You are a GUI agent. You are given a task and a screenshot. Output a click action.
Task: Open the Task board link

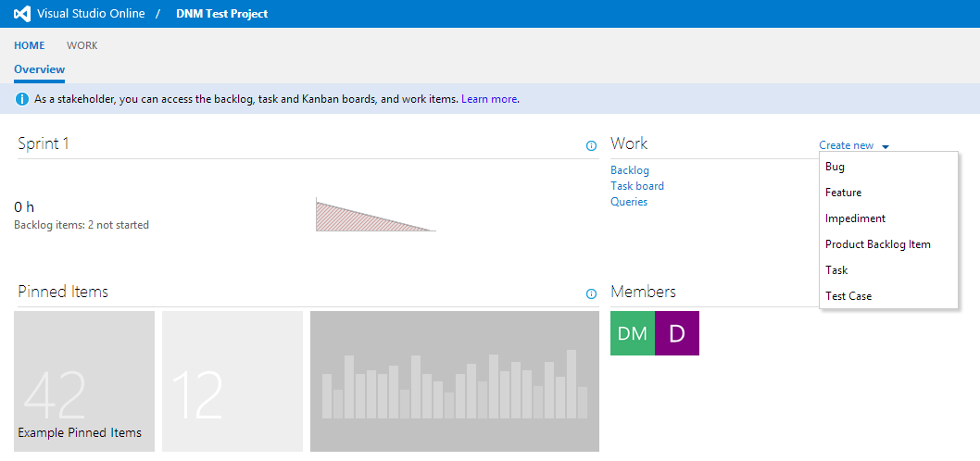(637, 185)
